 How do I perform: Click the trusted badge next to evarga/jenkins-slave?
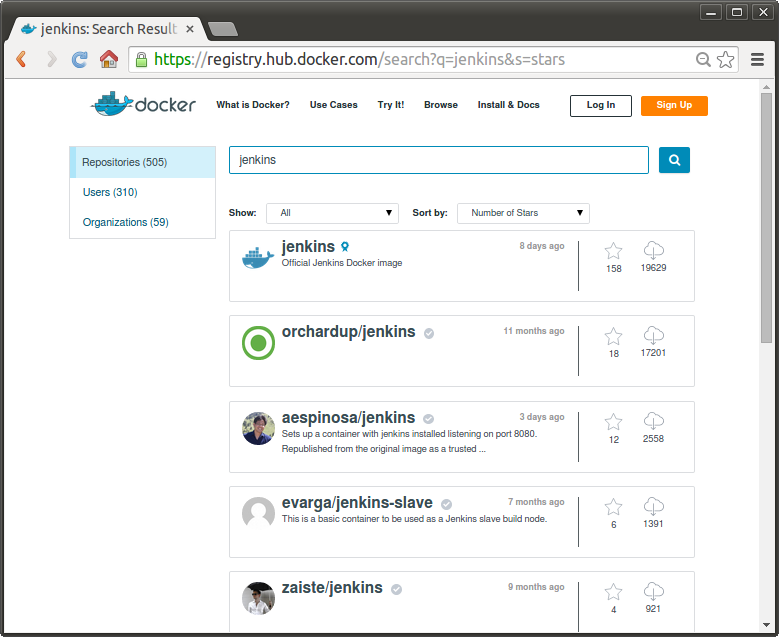(x=446, y=504)
